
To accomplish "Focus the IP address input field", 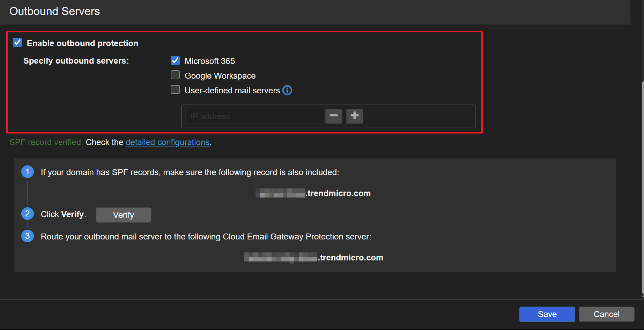I will pyautogui.click(x=255, y=116).
